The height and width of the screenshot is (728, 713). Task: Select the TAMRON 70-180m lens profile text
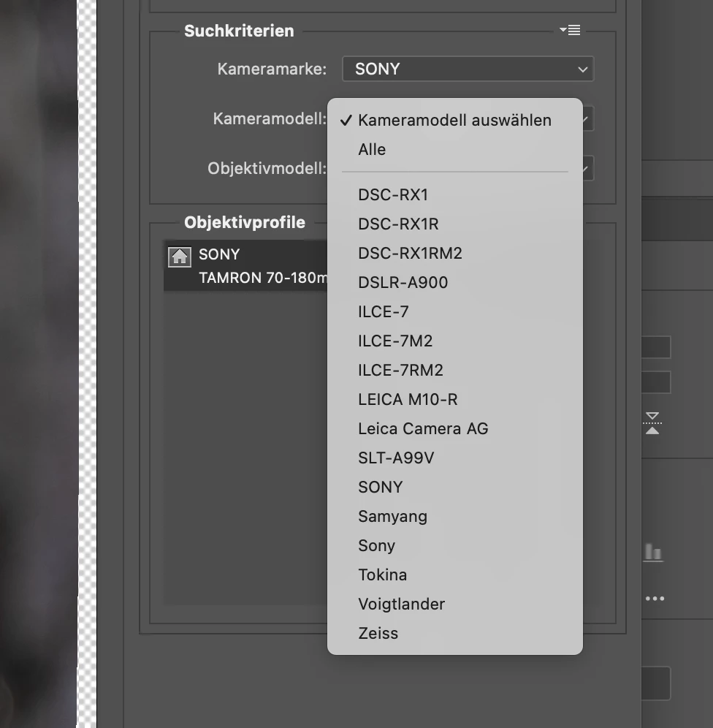(x=262, y=278)
